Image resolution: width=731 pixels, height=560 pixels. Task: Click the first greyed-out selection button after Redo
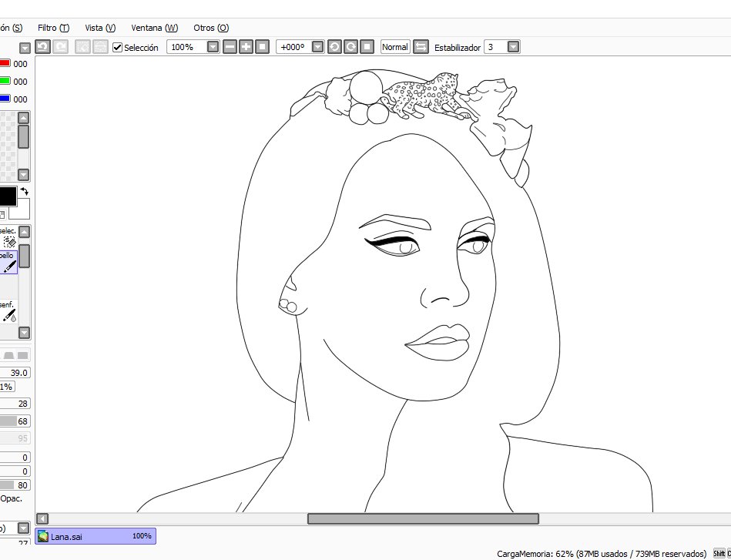[x=82, y=47]
